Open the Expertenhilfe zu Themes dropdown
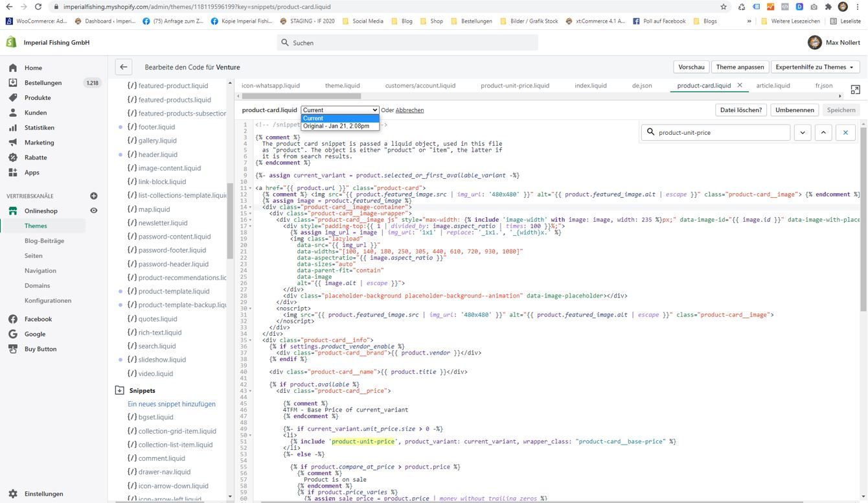The height and width of the screenshot is (503, 868). [x=815, y=67]
